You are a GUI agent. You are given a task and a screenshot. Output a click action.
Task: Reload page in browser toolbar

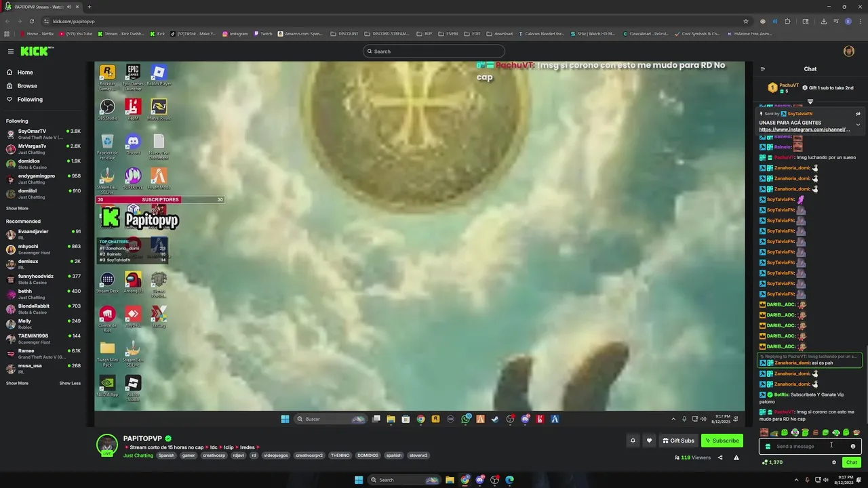pyautogui.click(x=31, y=21)
